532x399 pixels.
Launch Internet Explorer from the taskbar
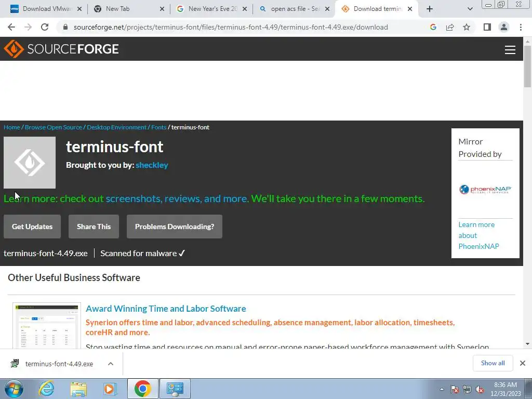[46, 389]
